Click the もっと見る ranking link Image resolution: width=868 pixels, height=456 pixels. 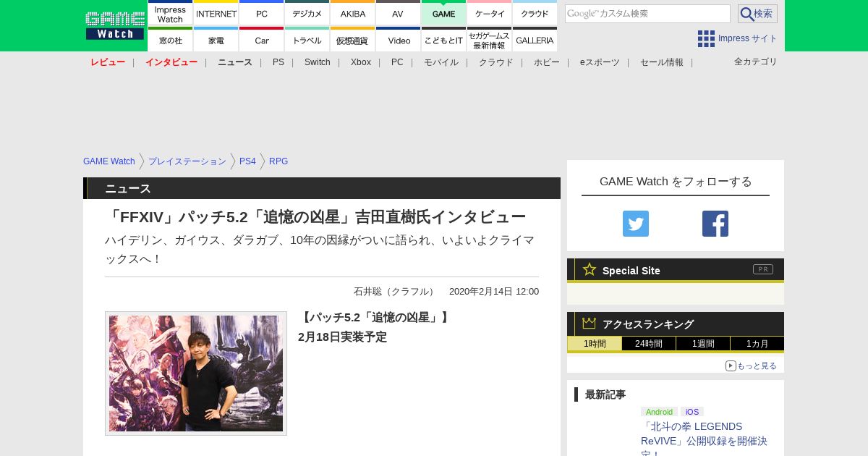757,366
